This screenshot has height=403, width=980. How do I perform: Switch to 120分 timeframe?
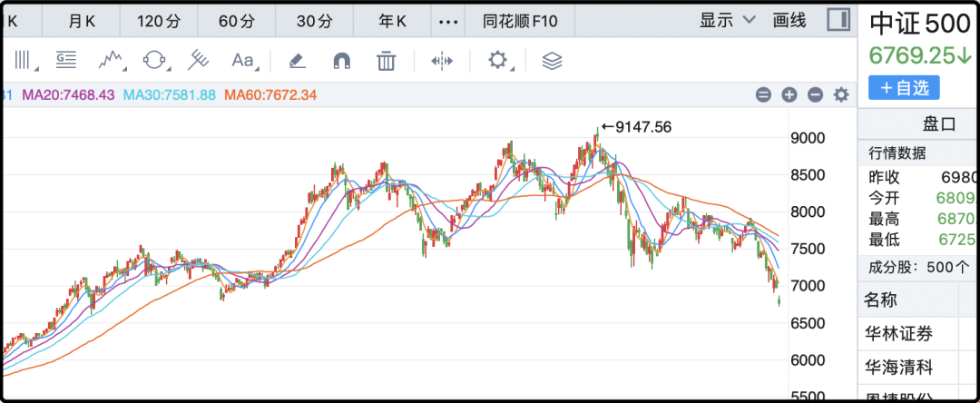[159, 21]
